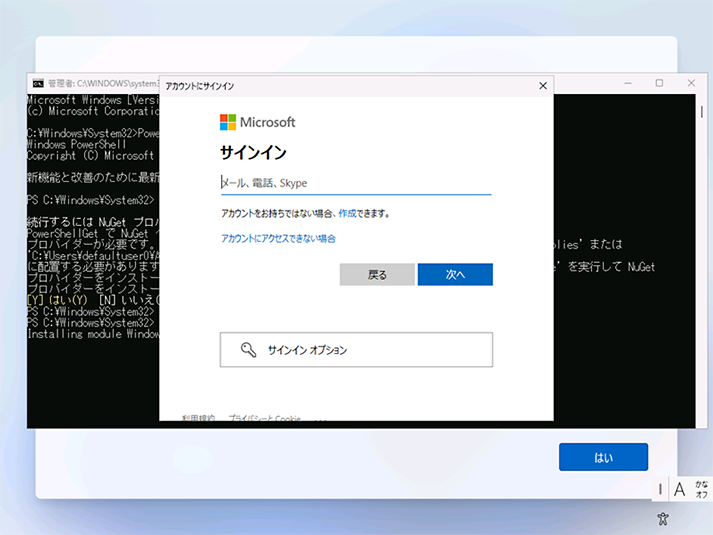Screen dimensions: 713x535
Task: Click the key icon in sign-in options
Action: tap(248, 350)
